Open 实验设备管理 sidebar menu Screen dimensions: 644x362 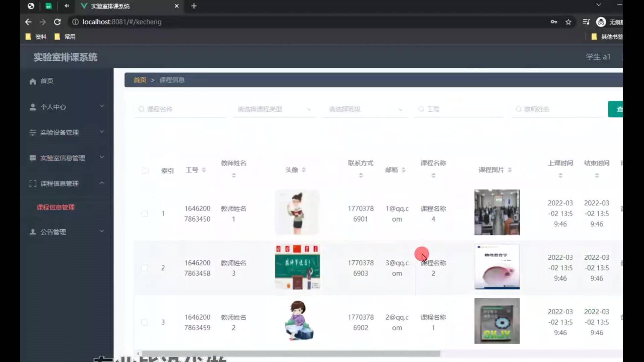(67, 132)
